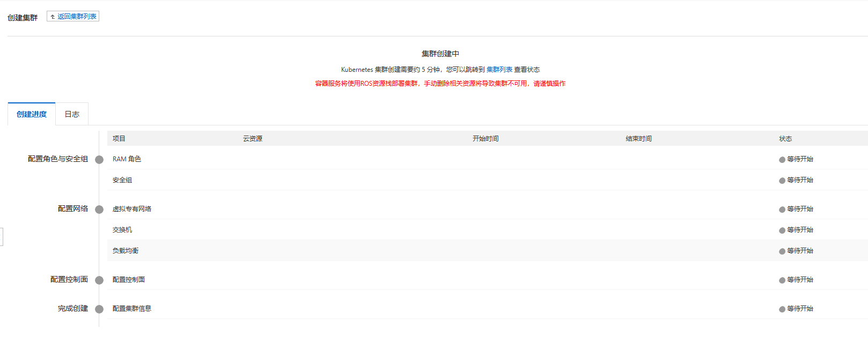Click the 返回集群列表 button

point(73,17)
